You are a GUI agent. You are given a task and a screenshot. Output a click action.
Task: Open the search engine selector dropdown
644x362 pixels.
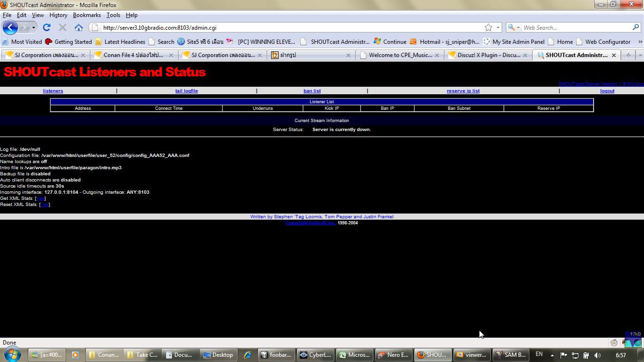pos(513,27)
